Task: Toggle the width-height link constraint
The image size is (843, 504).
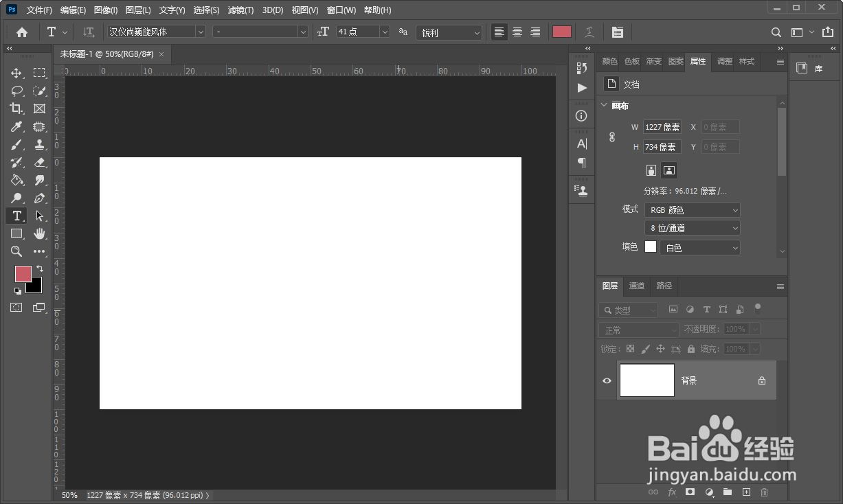Action: pos(612,137)
